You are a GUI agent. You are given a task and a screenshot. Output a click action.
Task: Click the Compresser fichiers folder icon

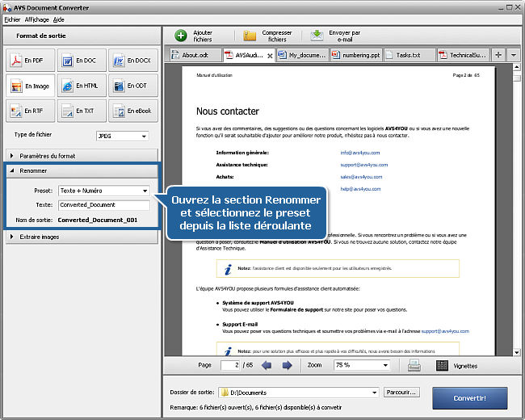pyautogui.click(x=250, y=36)
